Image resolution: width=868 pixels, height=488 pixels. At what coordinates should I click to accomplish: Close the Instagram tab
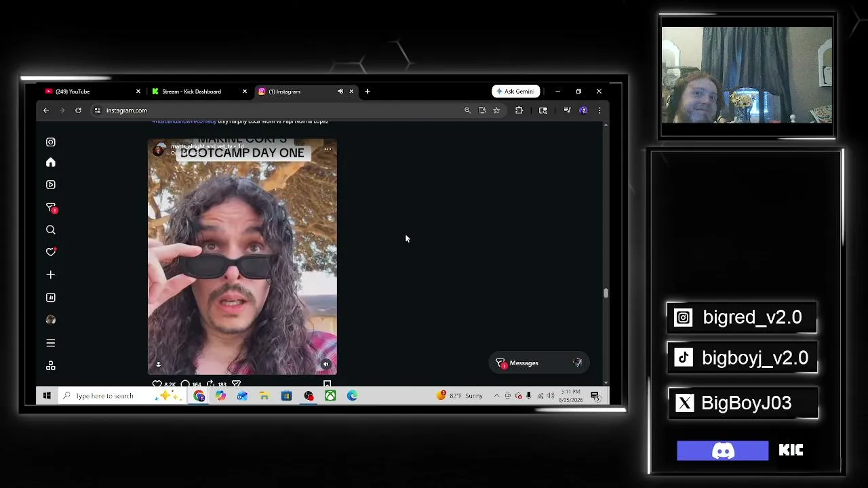coord(351,91)
